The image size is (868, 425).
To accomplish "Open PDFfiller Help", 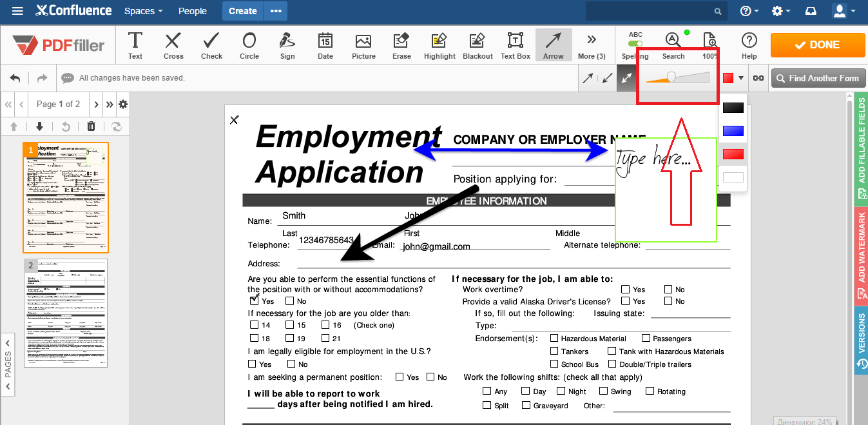I will pyautogui.click(x=749, y=45).
